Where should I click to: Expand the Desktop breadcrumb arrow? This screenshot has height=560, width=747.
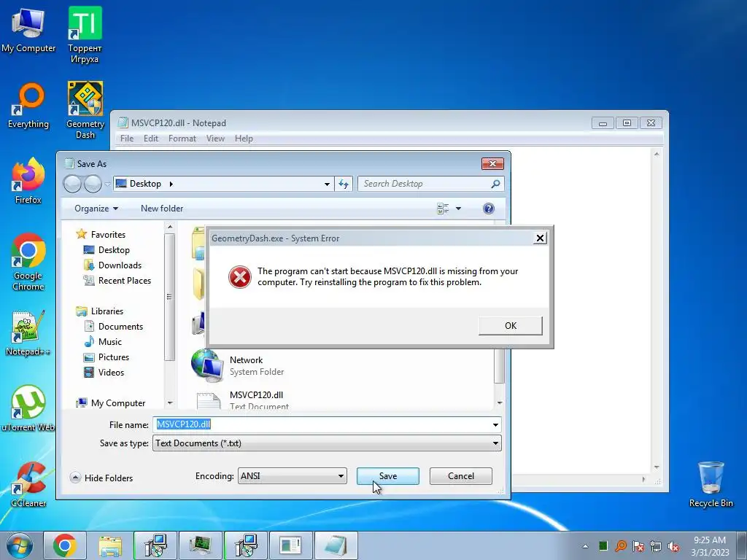click(171, 184)
